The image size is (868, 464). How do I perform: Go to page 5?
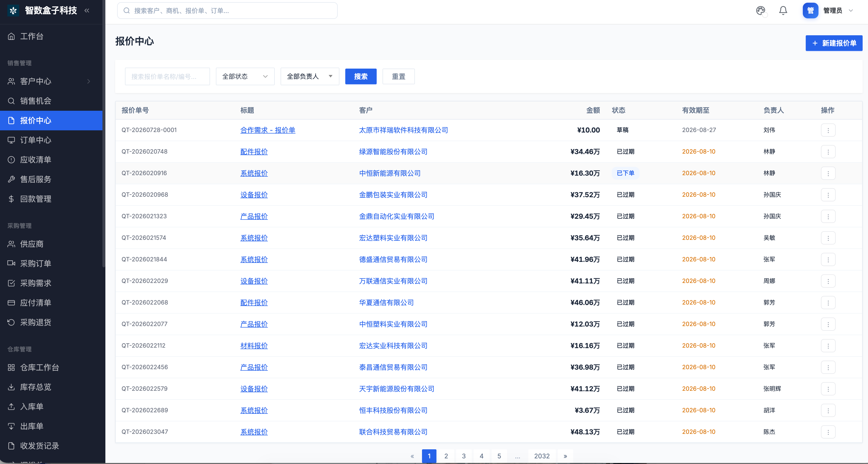[499, 456]
